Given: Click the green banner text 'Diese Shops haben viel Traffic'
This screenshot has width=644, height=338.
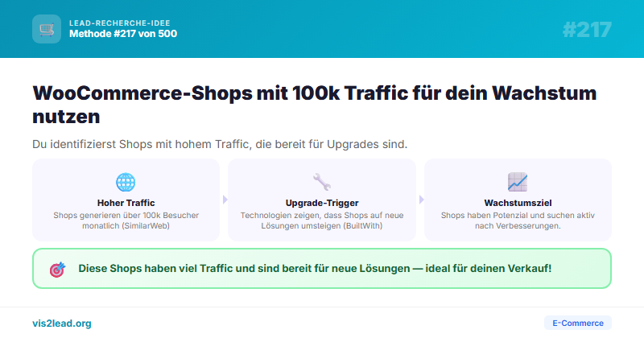Looking at the screenshot, I should (315, 269).
